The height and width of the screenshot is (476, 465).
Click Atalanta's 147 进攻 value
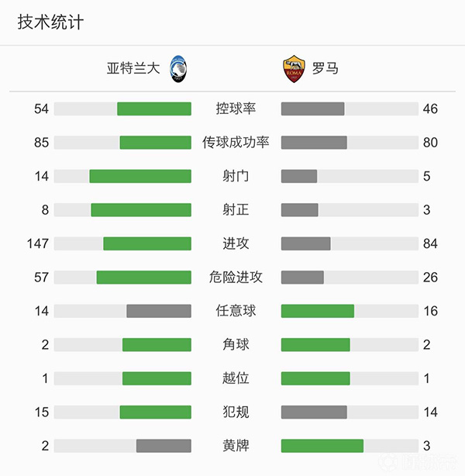click(x=38, y=243)
